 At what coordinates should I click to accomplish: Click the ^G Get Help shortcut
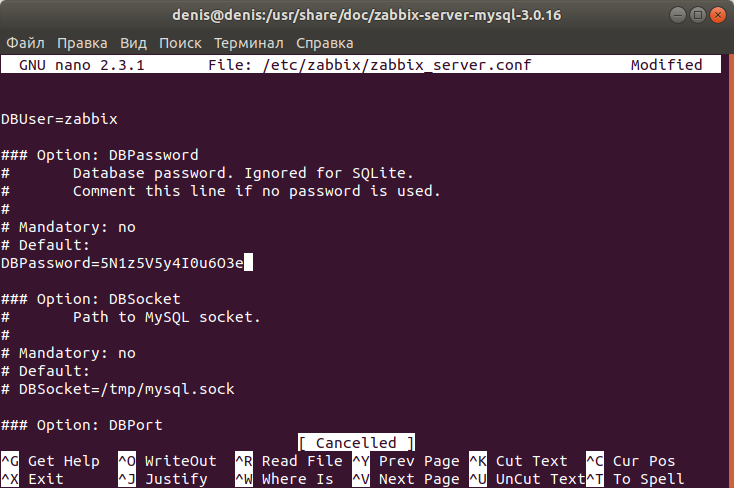[50, 461]
